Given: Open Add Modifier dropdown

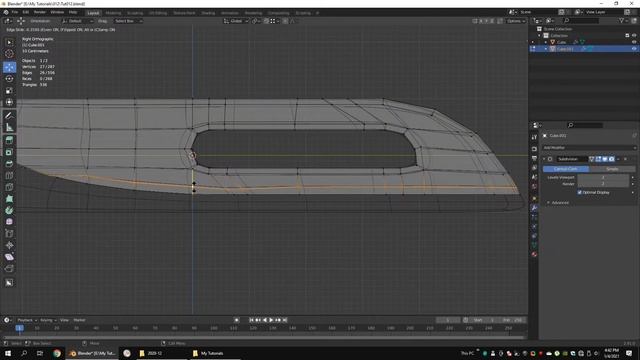Looking at the screenshot, I should (589, 148).
